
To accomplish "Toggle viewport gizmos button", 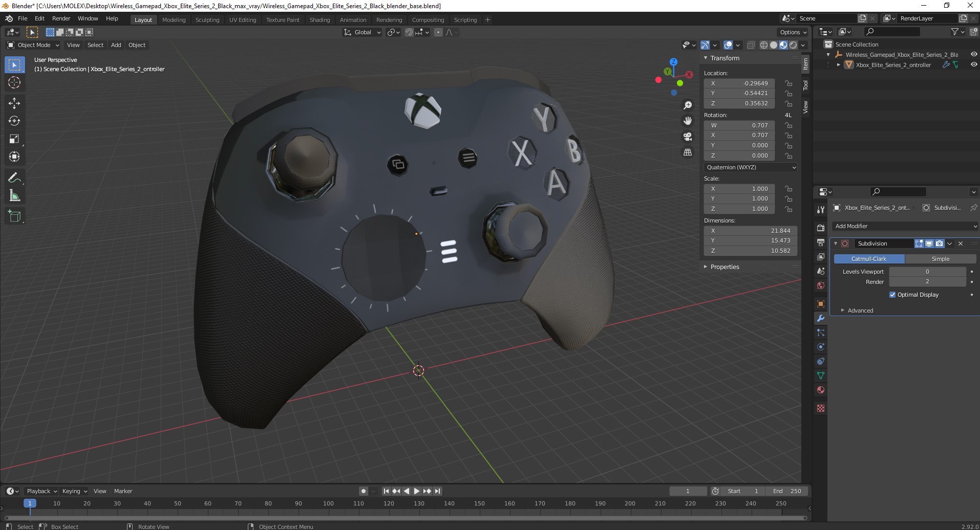I will tap(705, 45).
